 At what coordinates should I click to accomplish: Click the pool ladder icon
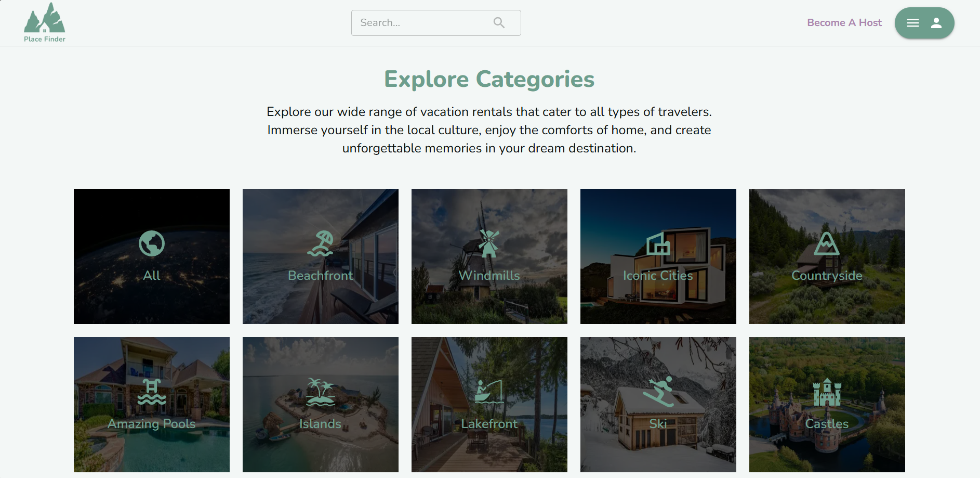pos(152,392)
